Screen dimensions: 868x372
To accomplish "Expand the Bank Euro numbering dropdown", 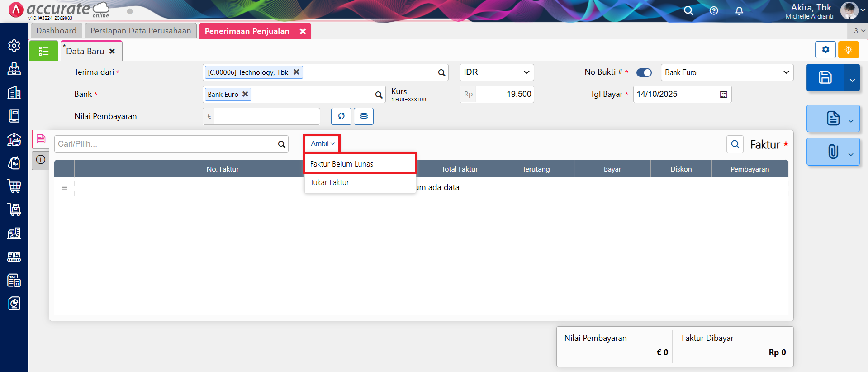I will (x=726, y=72).
